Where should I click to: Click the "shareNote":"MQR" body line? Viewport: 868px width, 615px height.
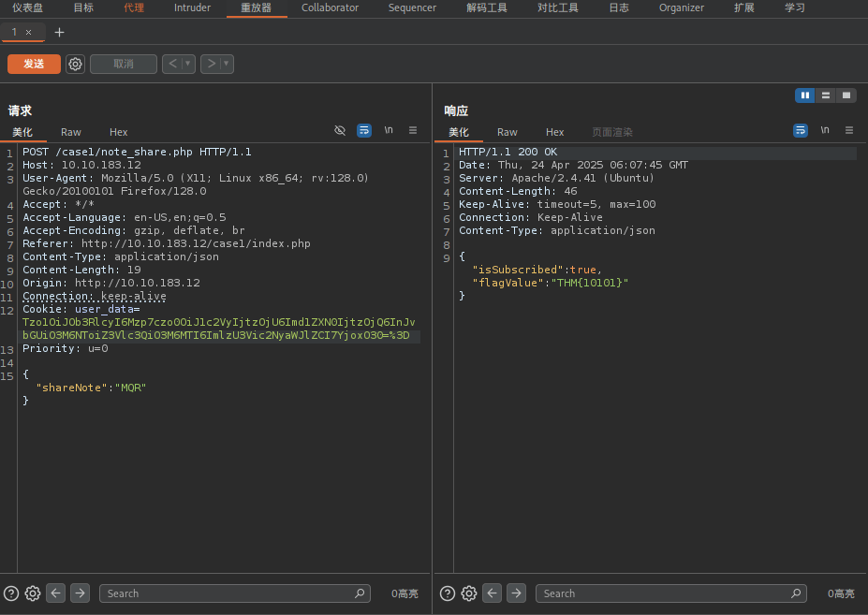[91, 388]
